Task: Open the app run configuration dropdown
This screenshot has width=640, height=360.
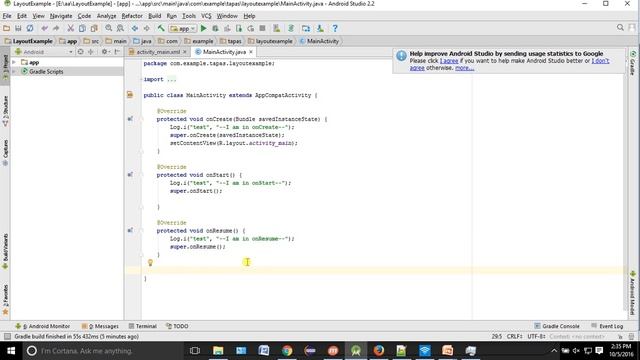Action: (182, 29)
